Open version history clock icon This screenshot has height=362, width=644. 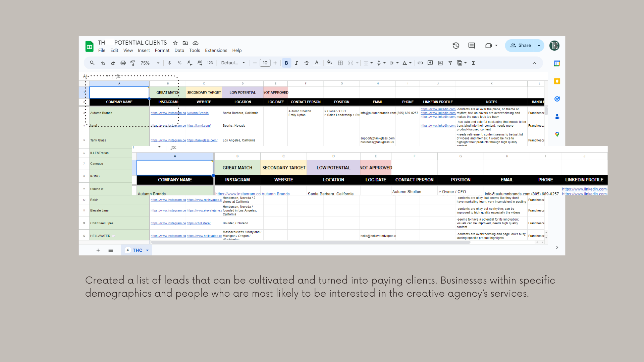coord(455,46)
